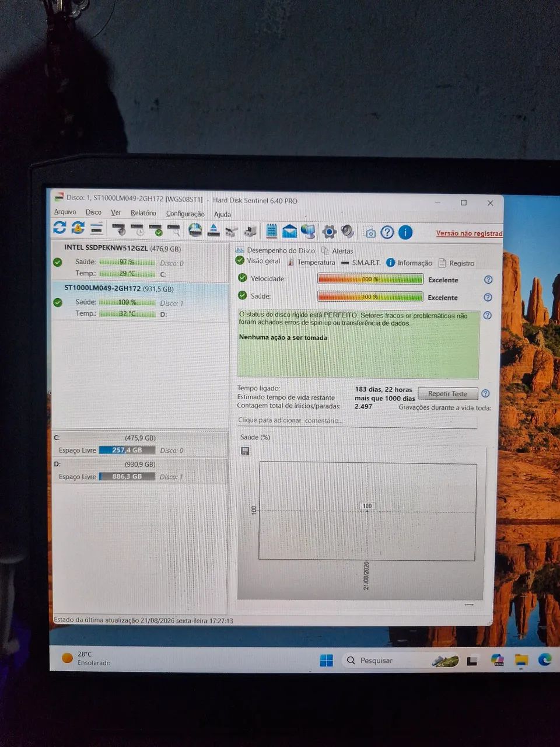Image resolution: width=560 pixels, height=747 pixels.
Task: Open the S.M.A.R.T. tab
Action: click(361, 263)
